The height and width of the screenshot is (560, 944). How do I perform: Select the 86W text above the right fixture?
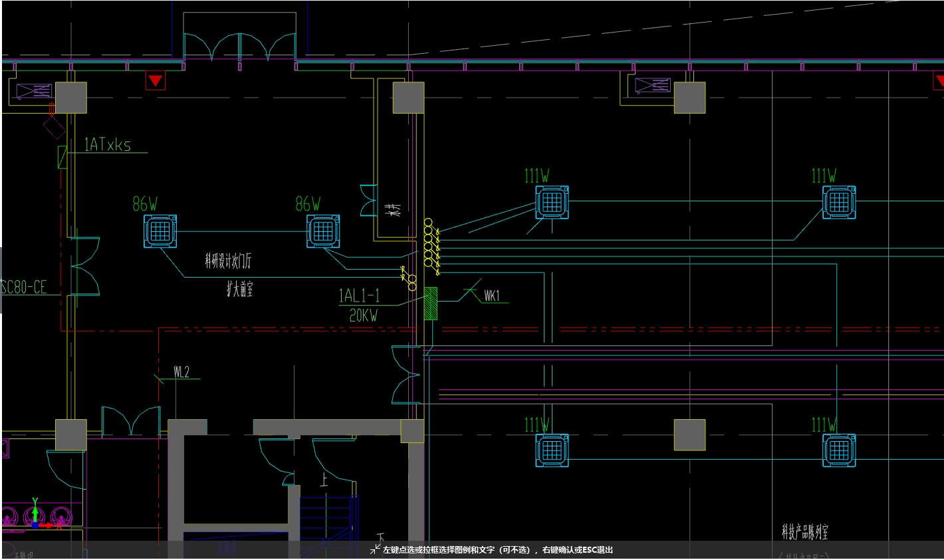pyautogui.click(x=308, y=204)
